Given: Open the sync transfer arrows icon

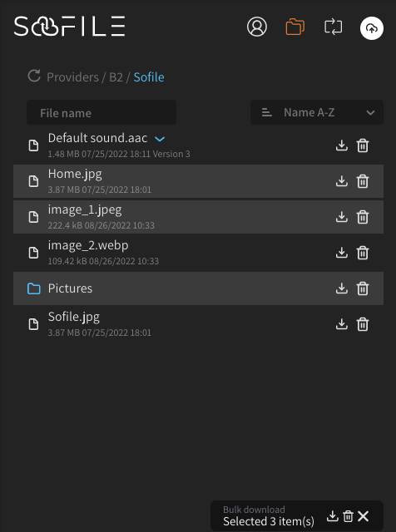Looking at the screenshot, I should 333,27.
